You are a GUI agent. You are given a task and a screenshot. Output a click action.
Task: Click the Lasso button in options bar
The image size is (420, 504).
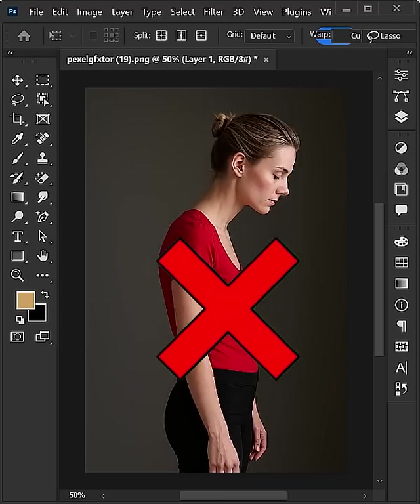pyautogui.click(x=385, y=36)
